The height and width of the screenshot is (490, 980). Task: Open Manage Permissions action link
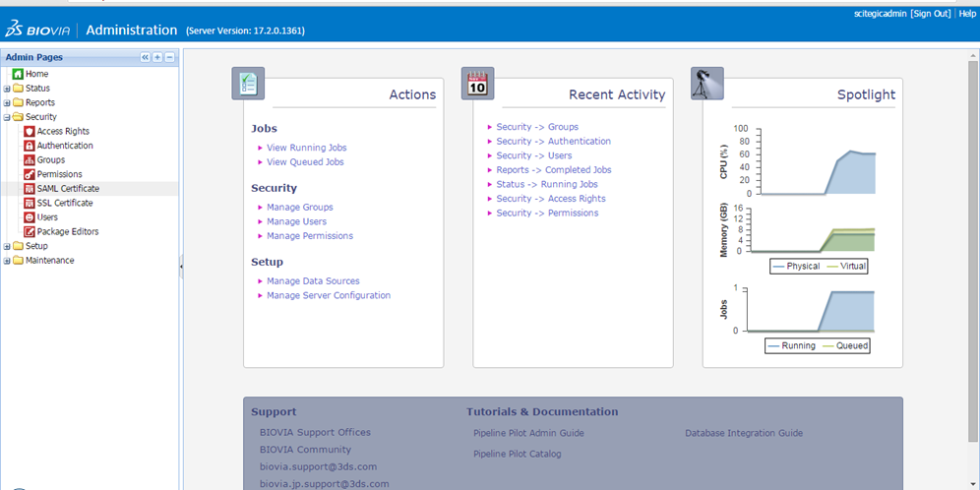(x=310, y=236)
